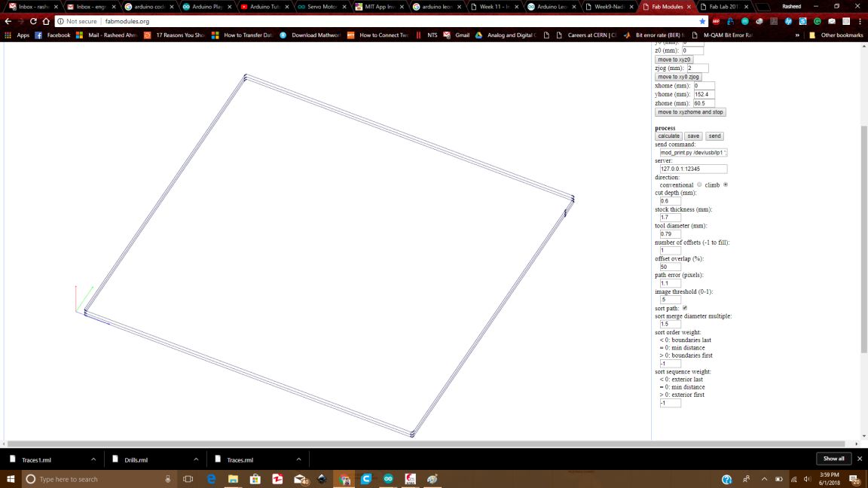Screen dimensions: 868x488
Task: Expand the Traces.rml download options
Action: coord(298,460)
